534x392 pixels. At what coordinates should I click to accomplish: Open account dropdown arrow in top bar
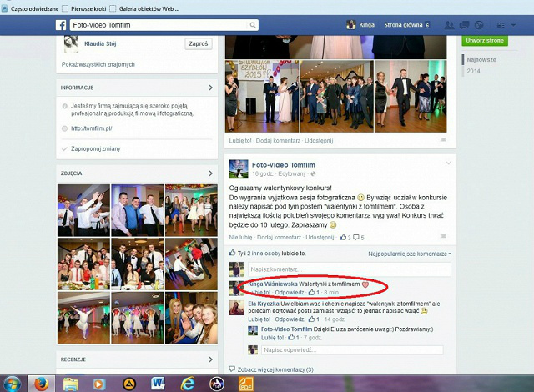coord(514,25)
